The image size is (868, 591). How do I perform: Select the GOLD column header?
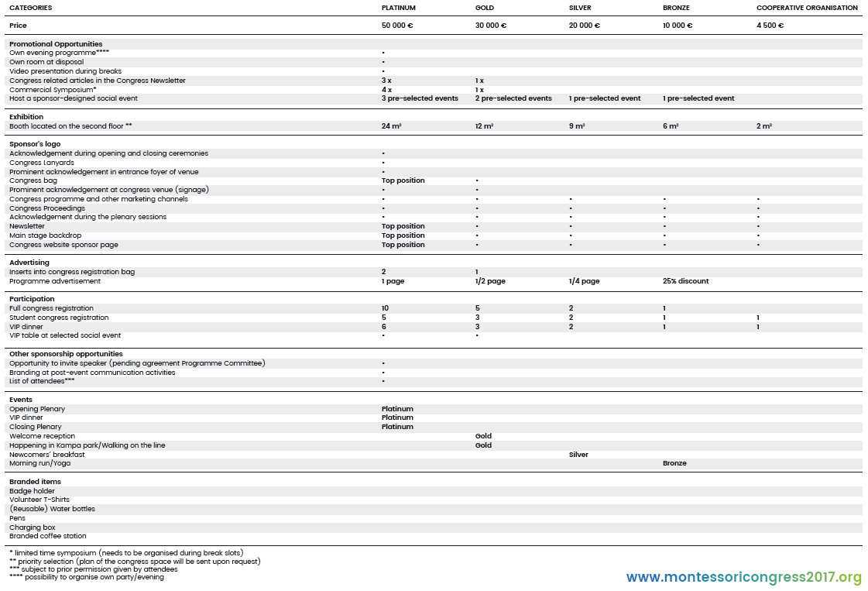(485, 8)
